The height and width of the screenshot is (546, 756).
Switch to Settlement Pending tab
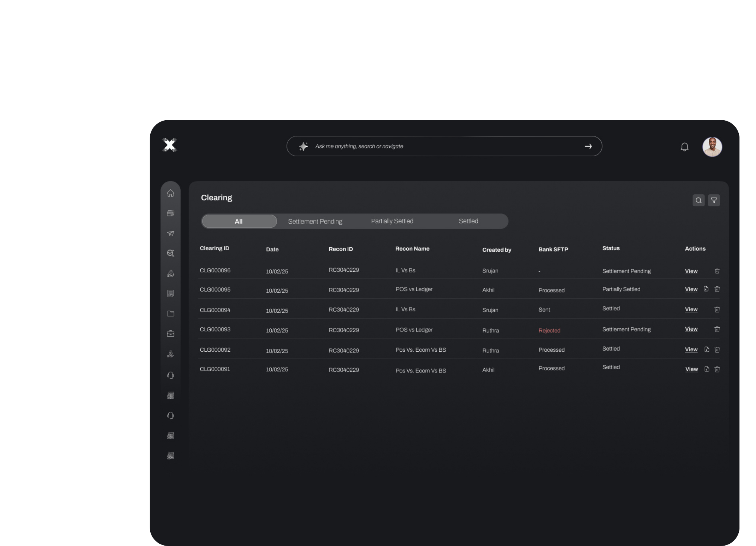click(x=315, y=221)
